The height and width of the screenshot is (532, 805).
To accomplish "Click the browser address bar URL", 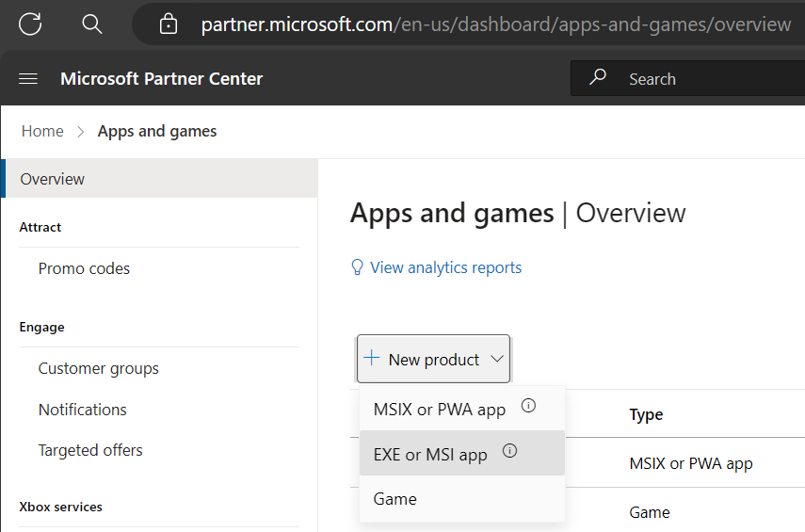I will coord(495,24).
